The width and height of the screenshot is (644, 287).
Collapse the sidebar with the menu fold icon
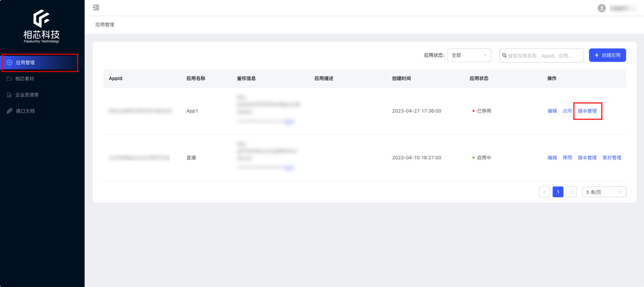96,8
